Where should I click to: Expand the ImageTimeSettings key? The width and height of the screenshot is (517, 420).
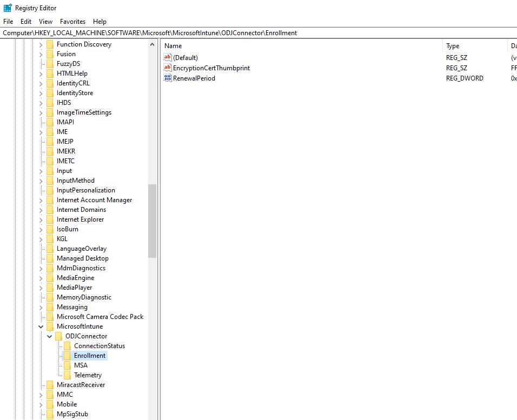point(41,113)
